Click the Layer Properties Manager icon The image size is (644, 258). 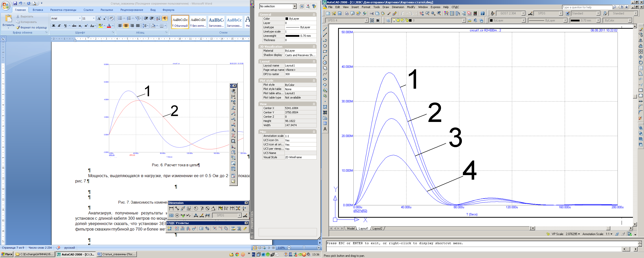pos(388,20)
